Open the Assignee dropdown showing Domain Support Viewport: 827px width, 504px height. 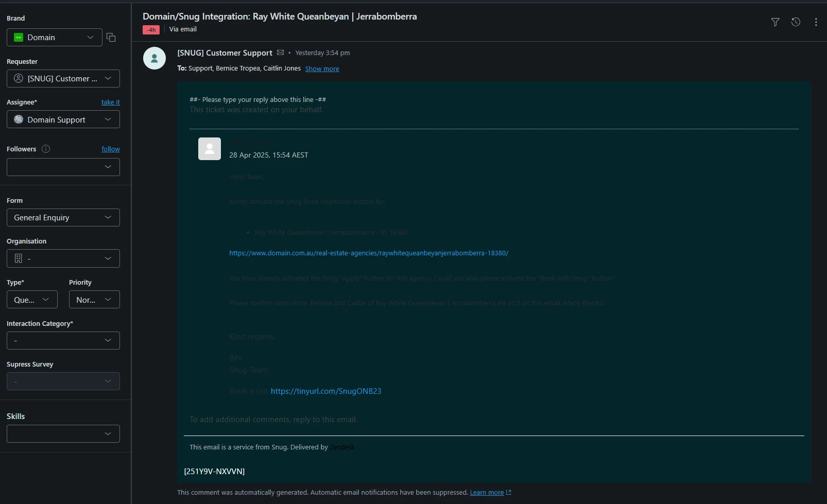coord(63,119)
